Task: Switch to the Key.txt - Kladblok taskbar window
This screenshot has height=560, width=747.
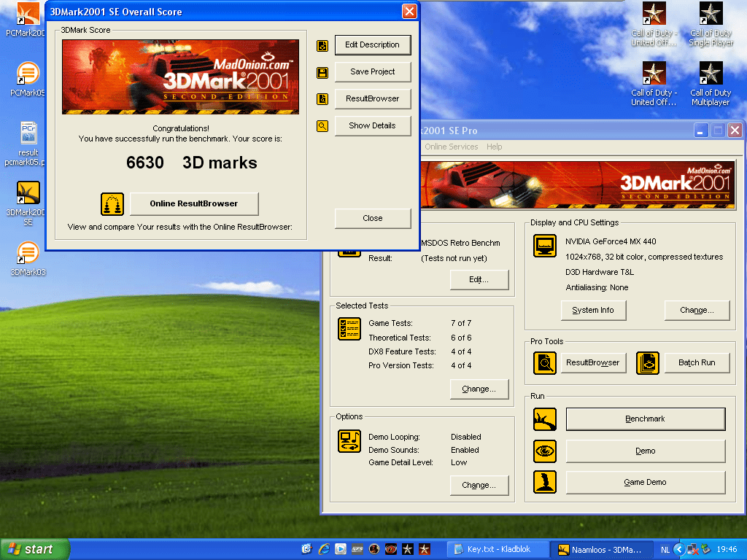Action: tap(498, 550)
